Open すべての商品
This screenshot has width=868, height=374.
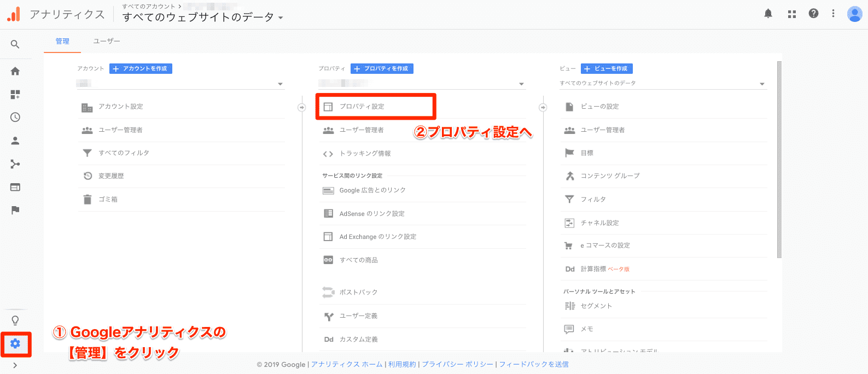coord(359,260)
